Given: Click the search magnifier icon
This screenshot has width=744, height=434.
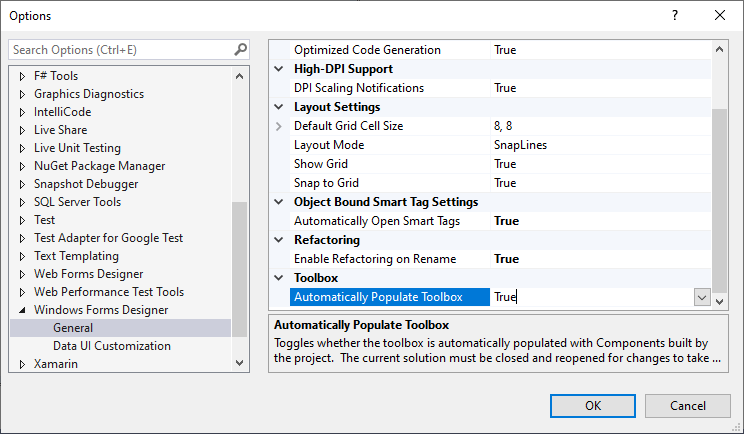Looking at the screenshot, I should [241, 49].
